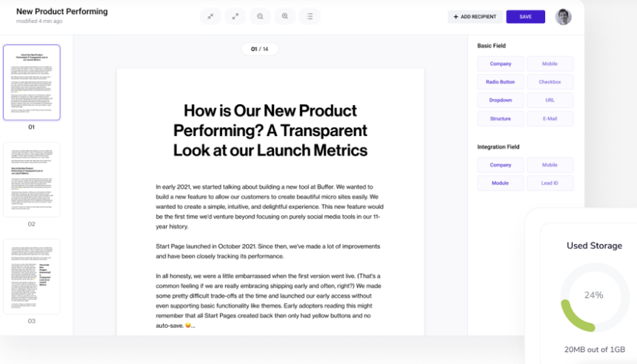
Task: Click the page label '03' under thumbnail
Action: [x=31, y=321]
